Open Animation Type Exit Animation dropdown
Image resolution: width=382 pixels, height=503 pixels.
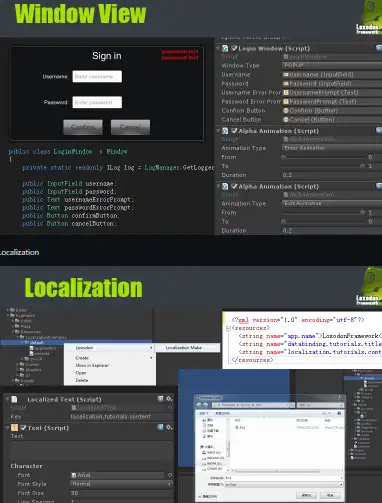332,203
